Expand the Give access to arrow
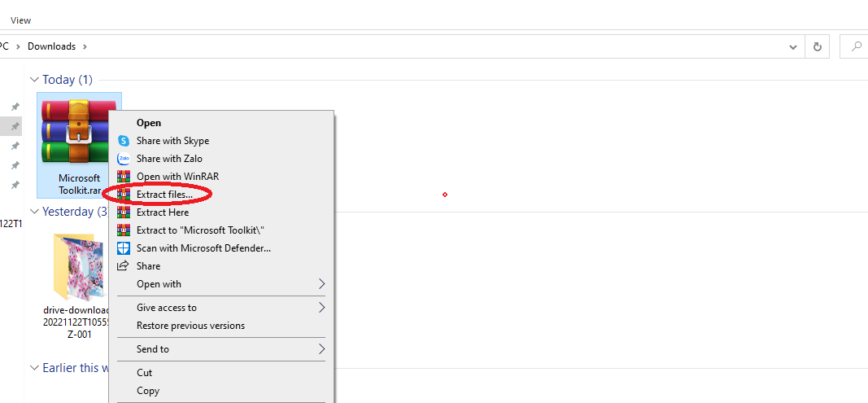Viewport: 868px width, 403px height. click(x=321, y=307)
